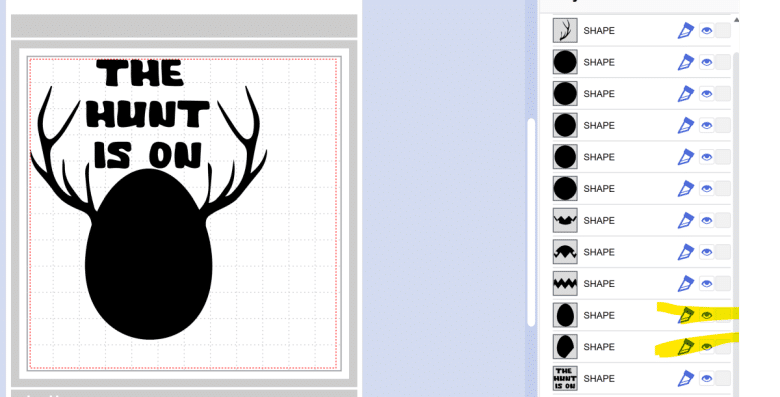Toggle eye on the tilted egg layer
This screenshot has width=780, height=397.
(x=706, y=347)
